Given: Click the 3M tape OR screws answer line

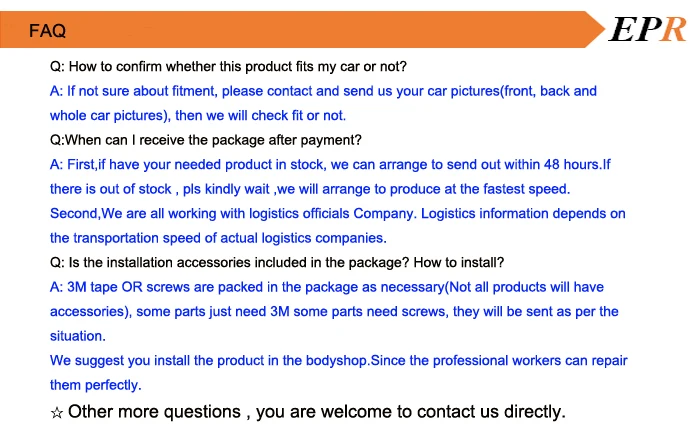Looking at the screenshot, I should pyautogui.click(x=327, y=287).
